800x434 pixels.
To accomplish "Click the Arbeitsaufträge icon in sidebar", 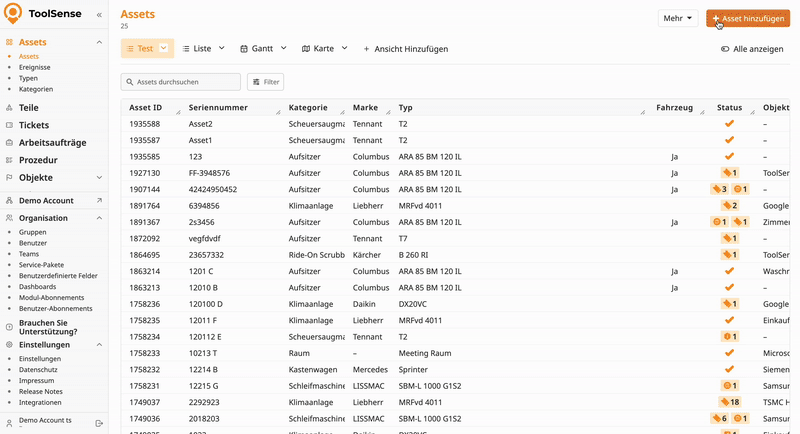I will point(9,142).
